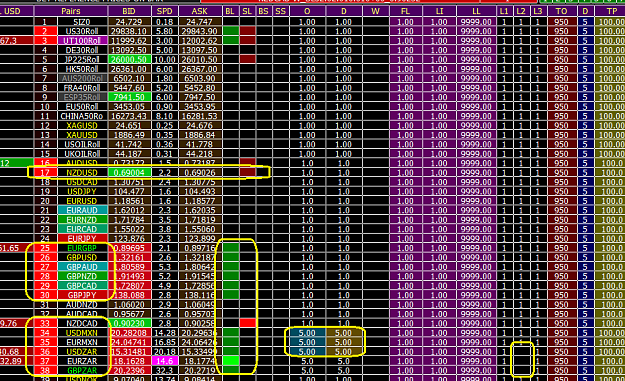Click the magenta 14.6 spread value
The image size is (625, 381).
coord(165,361)
